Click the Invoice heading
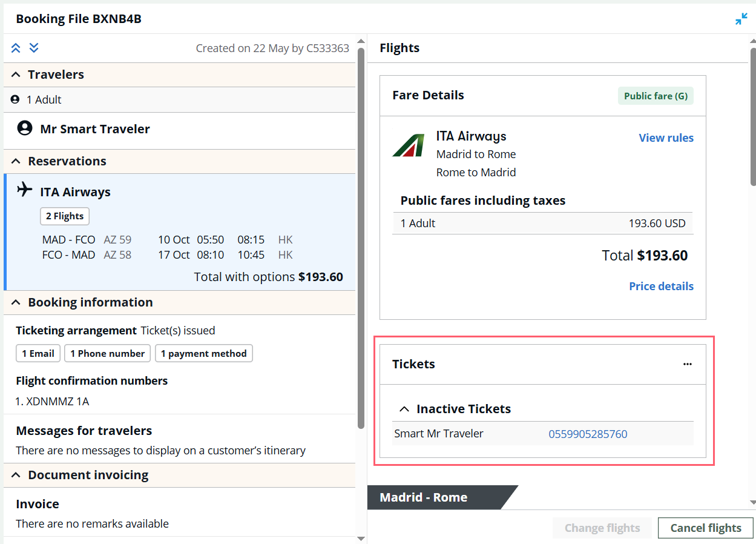756x544 pixels. [38, 504]
